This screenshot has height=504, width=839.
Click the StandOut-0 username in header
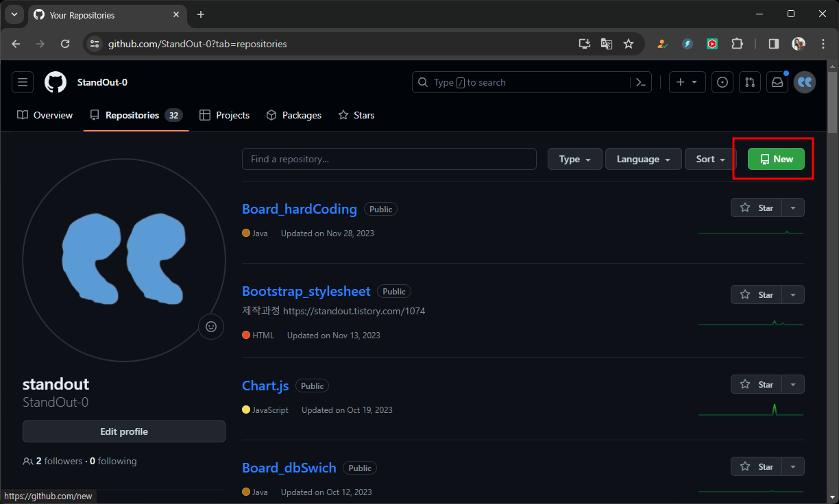click(102, 82)
